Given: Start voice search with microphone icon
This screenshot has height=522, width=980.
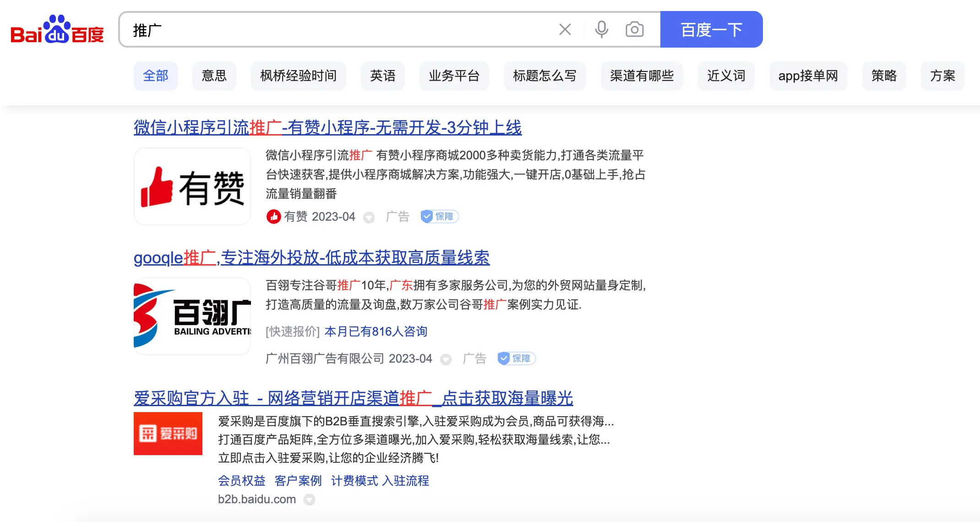Looking at the screenshot, I should point(601,30).
